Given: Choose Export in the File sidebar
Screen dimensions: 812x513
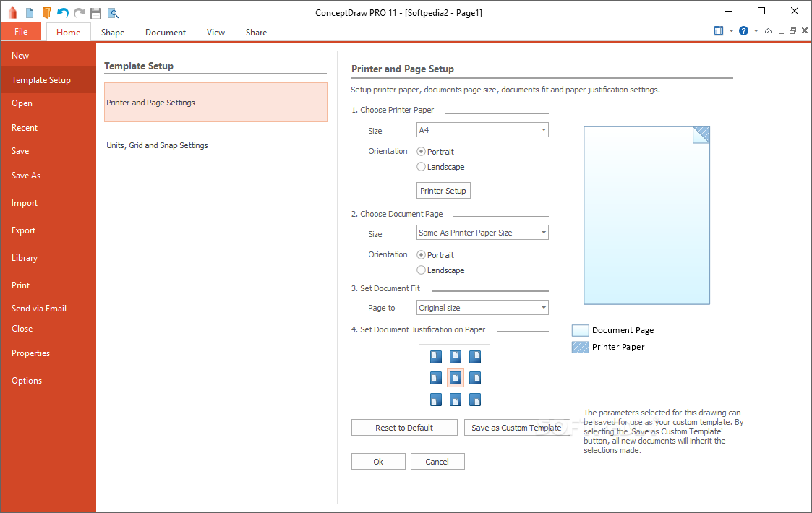Looking at the screenshot, I should (48, 230).
